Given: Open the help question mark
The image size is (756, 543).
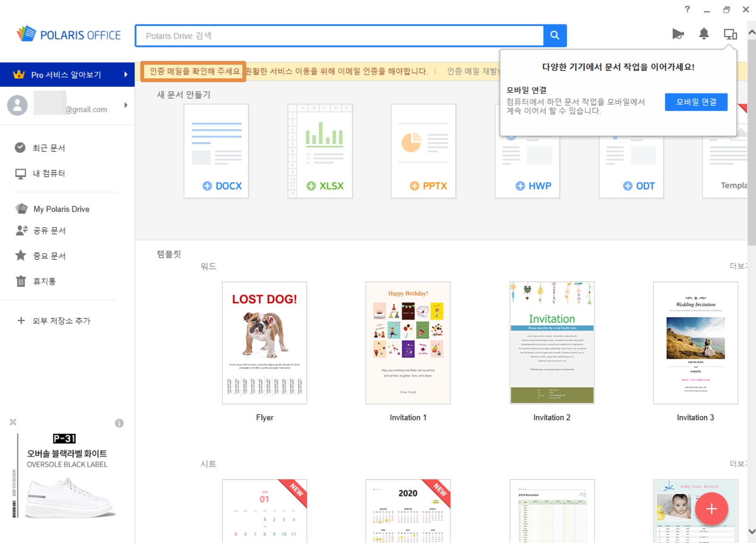Looking at the screenshot, I should point(687,9).
